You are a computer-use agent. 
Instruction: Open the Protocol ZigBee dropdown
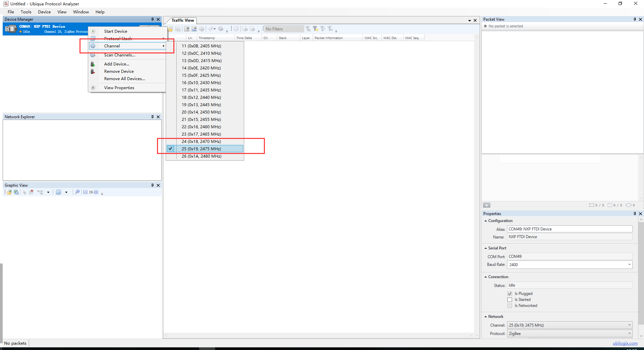[x=629, y=333]
